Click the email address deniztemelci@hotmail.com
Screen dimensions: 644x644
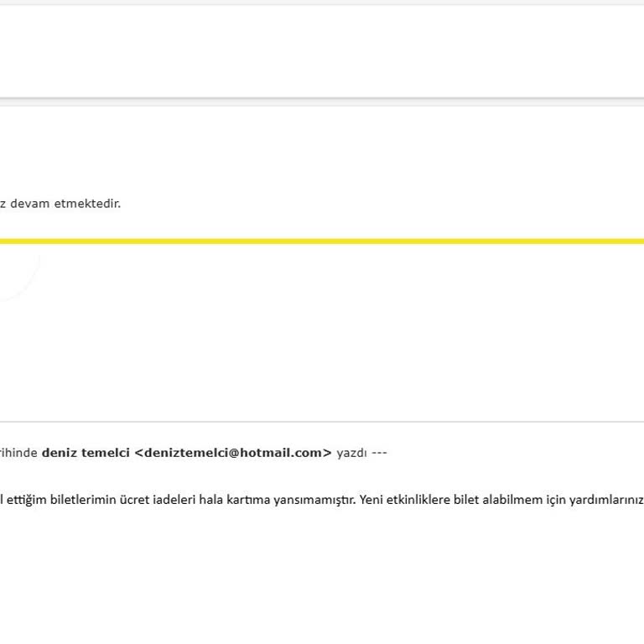[x=233, y=453]
